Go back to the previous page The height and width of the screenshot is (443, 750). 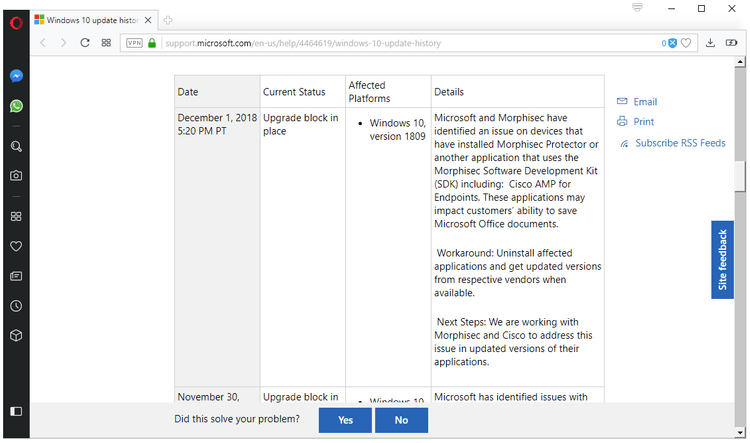43,43
